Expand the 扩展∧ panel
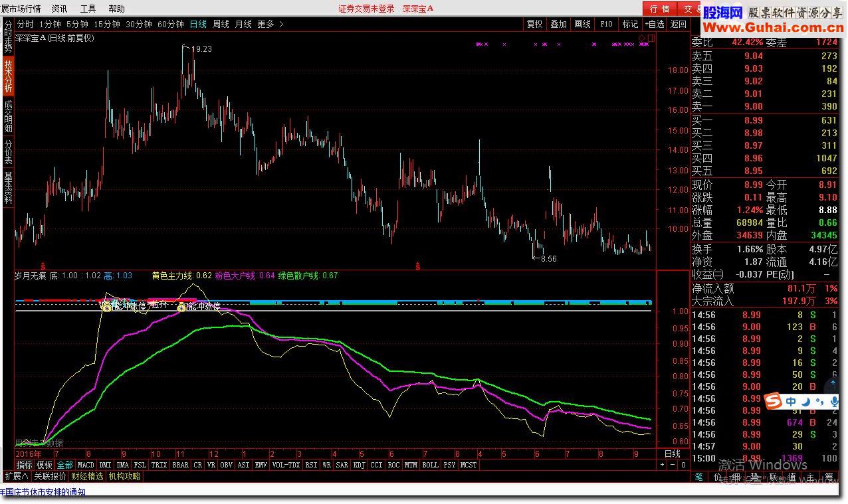This screenshot has height=504, width=848. click(16, 476)
